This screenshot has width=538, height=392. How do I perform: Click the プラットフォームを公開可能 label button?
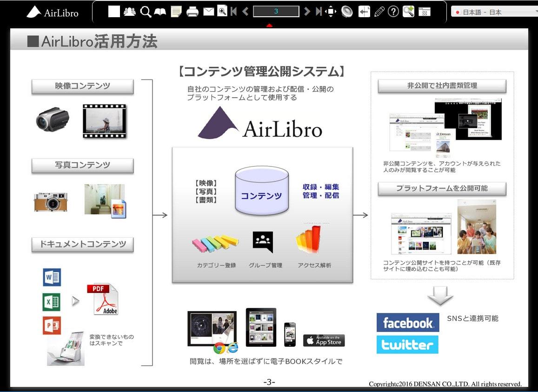[x=442, y=188]
